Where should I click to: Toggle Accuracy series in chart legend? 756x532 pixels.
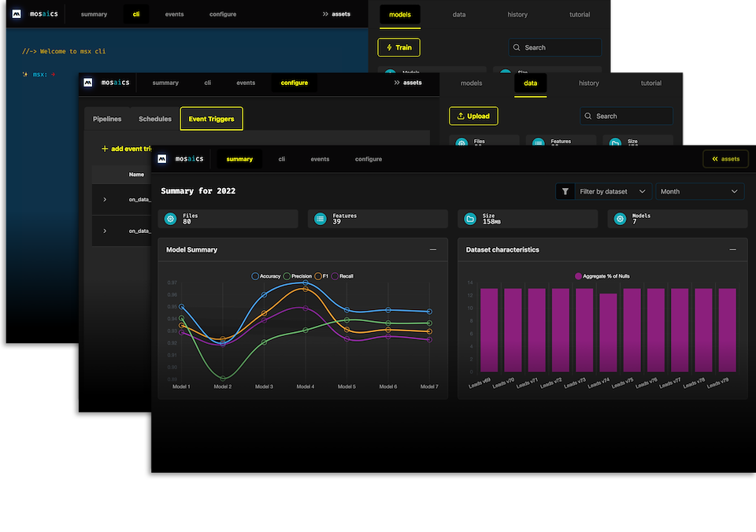click(x=265, y=276)
